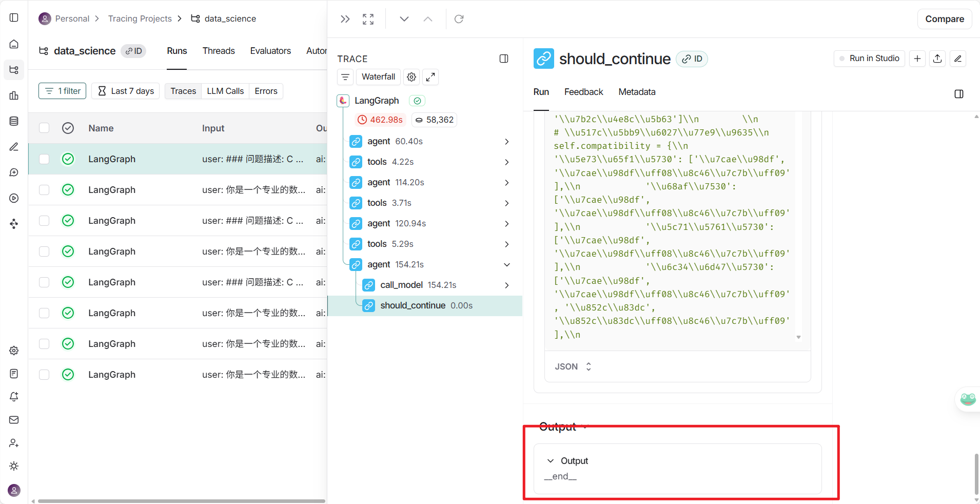Click the Waterfall view button
The image size is (980, 504).
tap(378, 77)
